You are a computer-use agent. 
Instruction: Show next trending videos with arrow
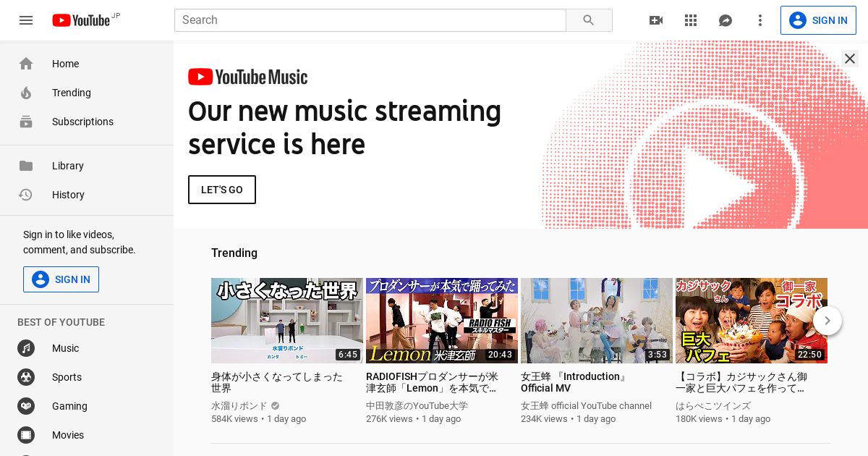coord(827,321)
